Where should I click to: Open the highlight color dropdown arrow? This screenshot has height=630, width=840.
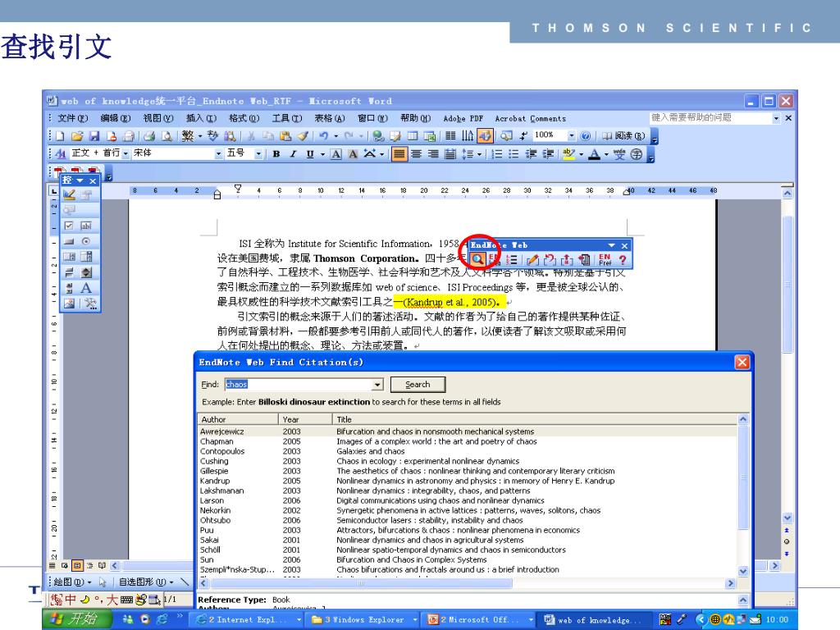[582, 154]
